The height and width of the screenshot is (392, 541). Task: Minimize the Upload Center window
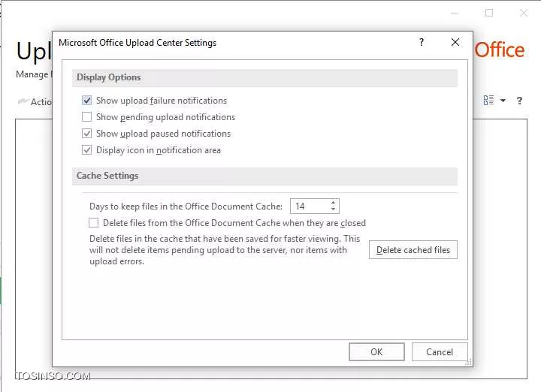point(455,13)
